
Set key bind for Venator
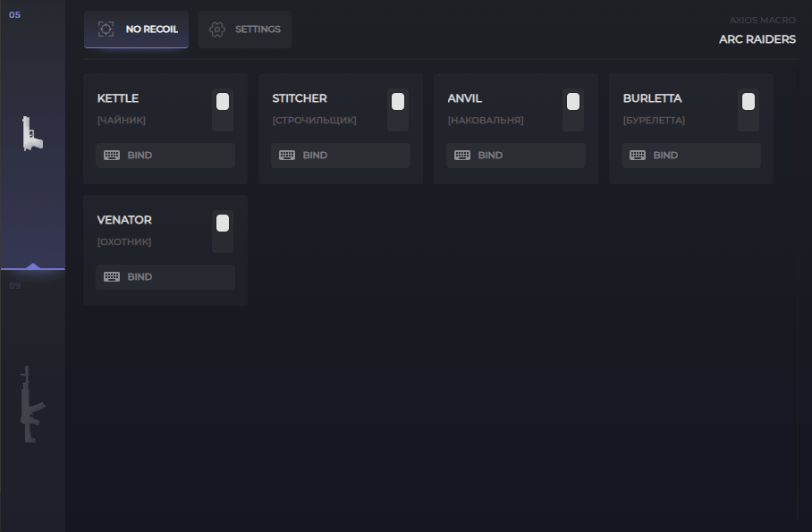point(165,277)
